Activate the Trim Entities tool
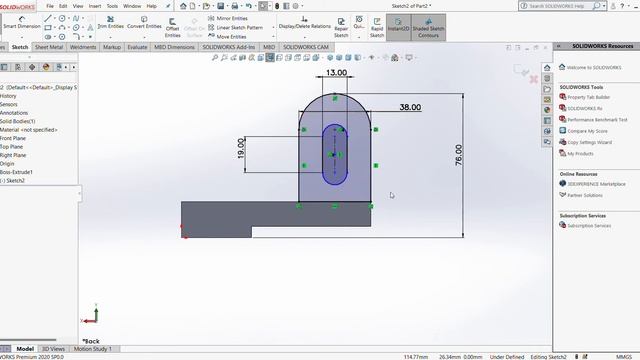The height and width of the screenshot is (360, 640). [x=110, y=22]
